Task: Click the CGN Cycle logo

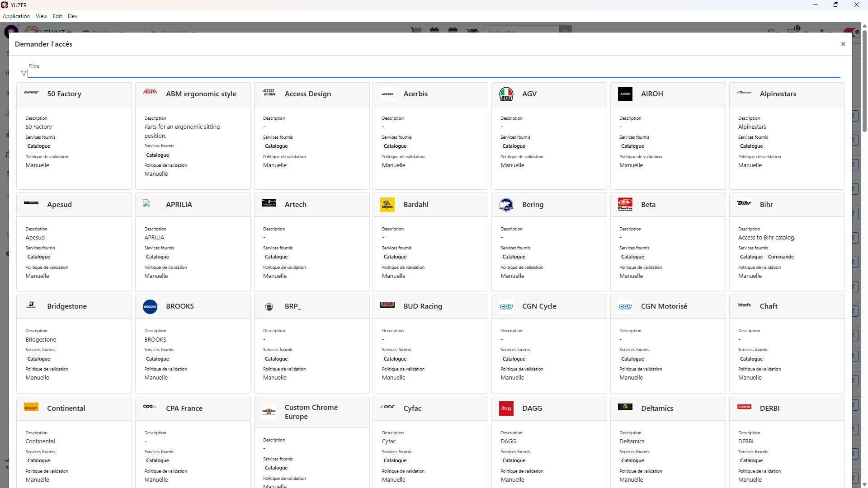Action: 506,306
